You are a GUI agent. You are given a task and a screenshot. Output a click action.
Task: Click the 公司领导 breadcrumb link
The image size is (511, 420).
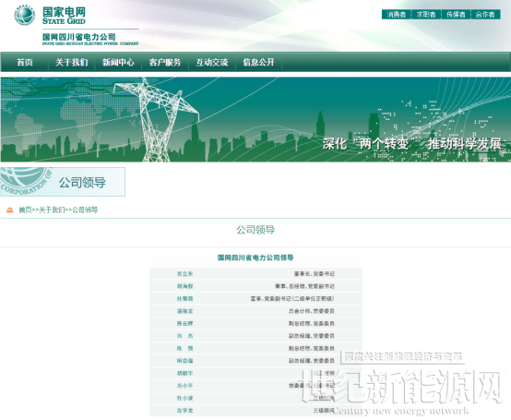pos(85,210)
